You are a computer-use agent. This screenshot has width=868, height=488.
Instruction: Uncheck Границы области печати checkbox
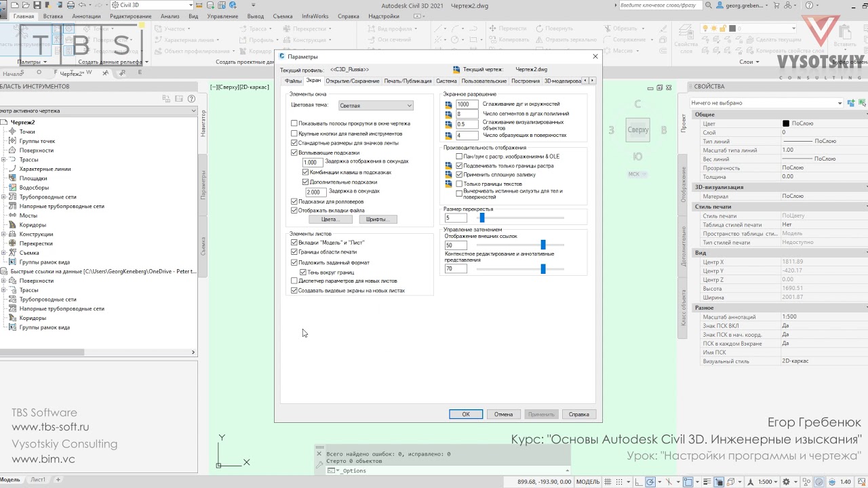[294, 251]
